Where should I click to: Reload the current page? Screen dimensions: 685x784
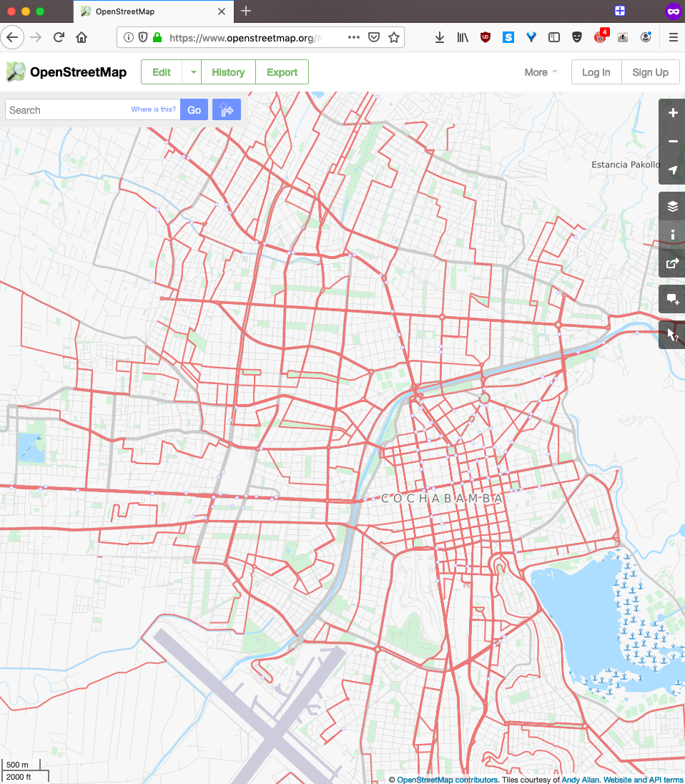point(59,37)
